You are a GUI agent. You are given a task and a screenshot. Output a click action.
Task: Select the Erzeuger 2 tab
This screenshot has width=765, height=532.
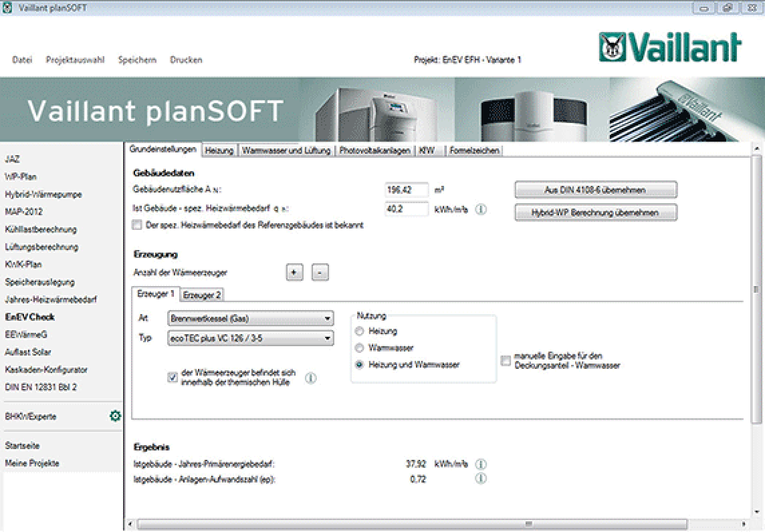point(202,295)
